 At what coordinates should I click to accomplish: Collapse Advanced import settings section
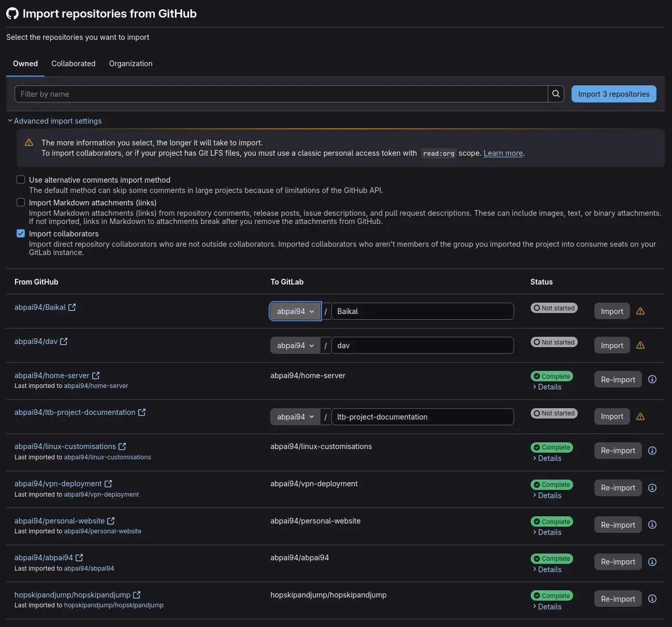[x=55, y=121]
